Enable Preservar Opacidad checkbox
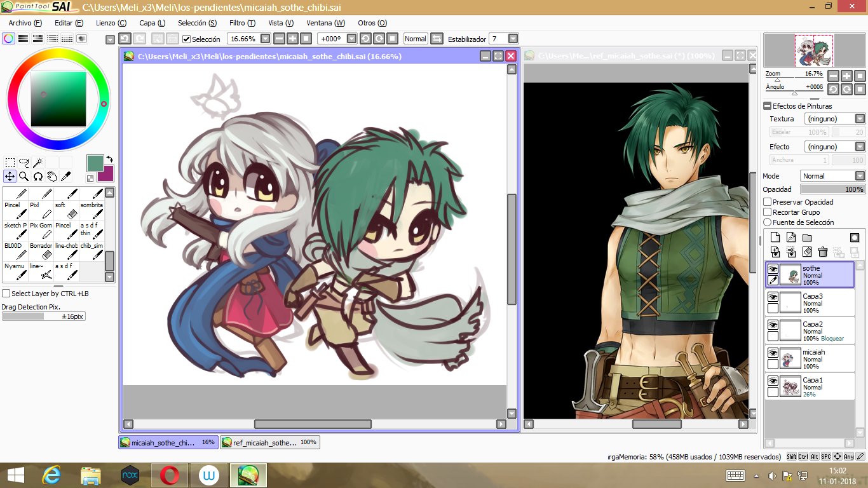This screenshot has height=488, width=868. 768,202
